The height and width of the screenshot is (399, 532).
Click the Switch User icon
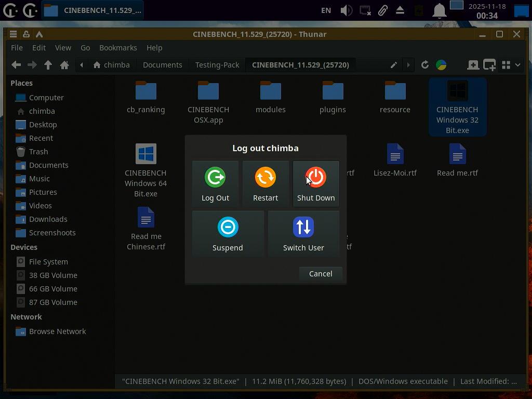point(303,228)
